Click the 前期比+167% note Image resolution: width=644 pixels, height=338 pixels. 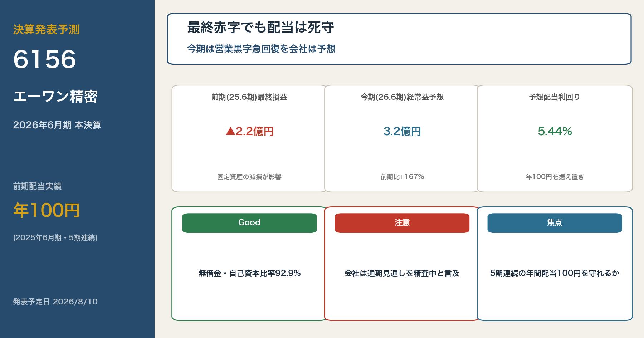coord(402,177)
